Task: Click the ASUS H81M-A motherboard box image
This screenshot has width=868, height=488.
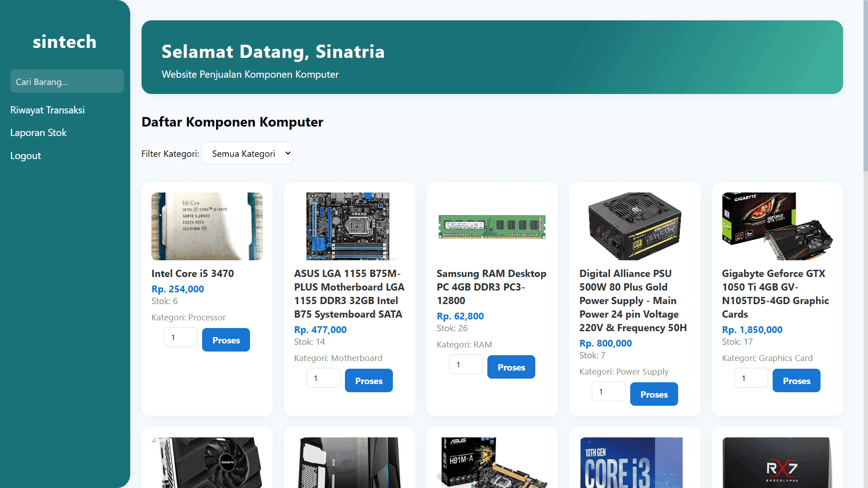Action: tap(492, 462)
